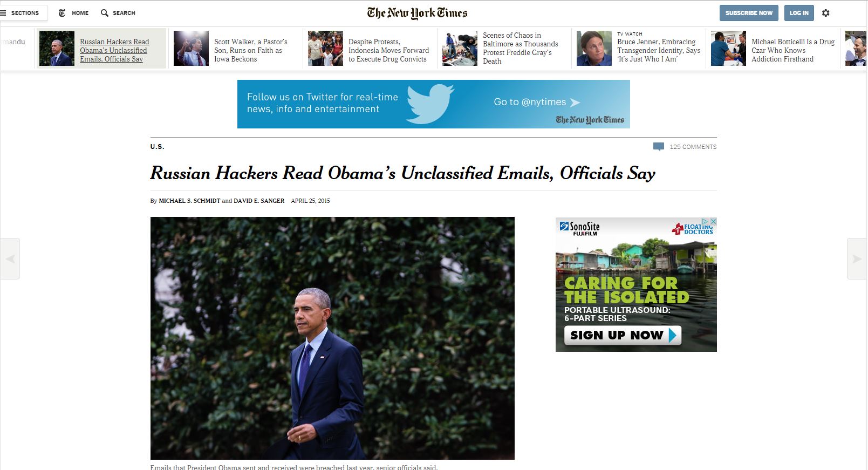
Task: Click the comments speech bubble icon
Action: pos(658,147)
